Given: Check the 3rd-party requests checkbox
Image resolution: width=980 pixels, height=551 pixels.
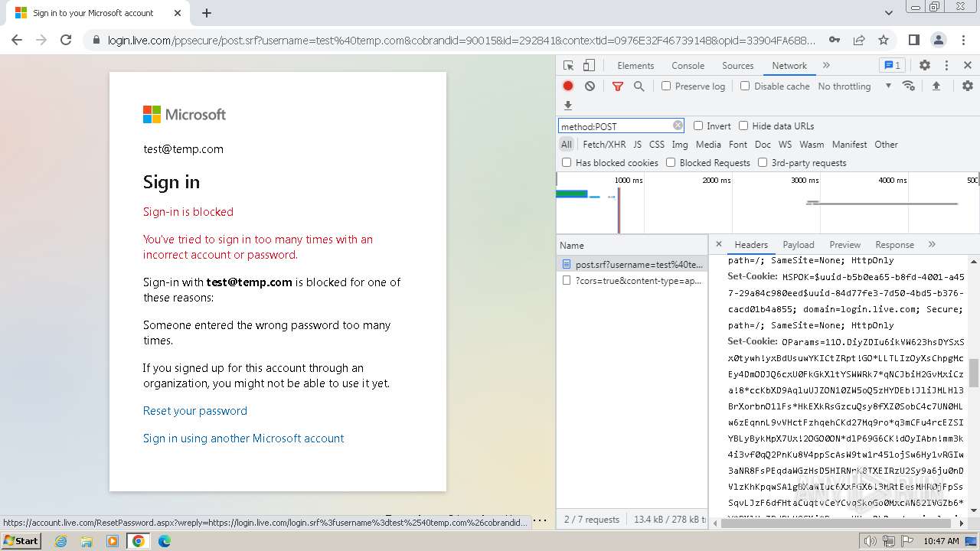Looking at the screenshot, I should pyautogui.click(x=763, y=162).
